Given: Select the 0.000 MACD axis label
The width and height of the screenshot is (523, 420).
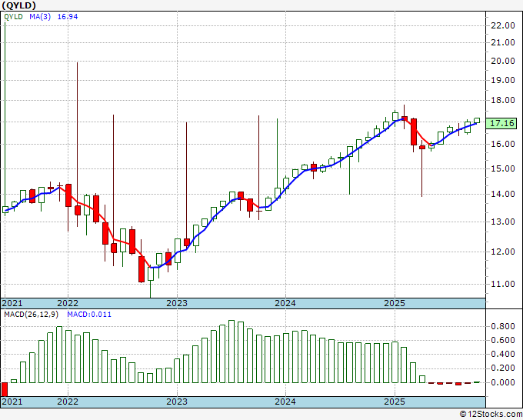Looking at the screenshot, I should click(x=503, y=382).
